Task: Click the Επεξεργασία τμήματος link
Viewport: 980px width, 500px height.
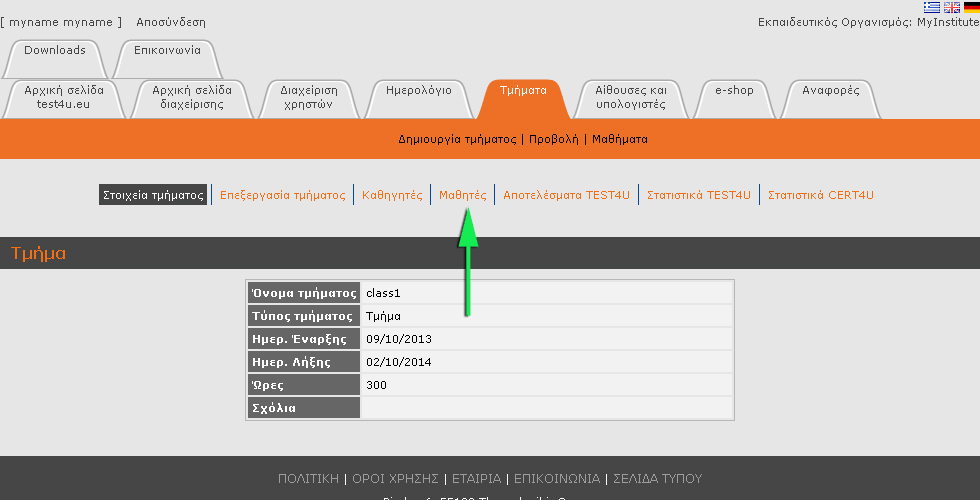Action: point(283,195)
